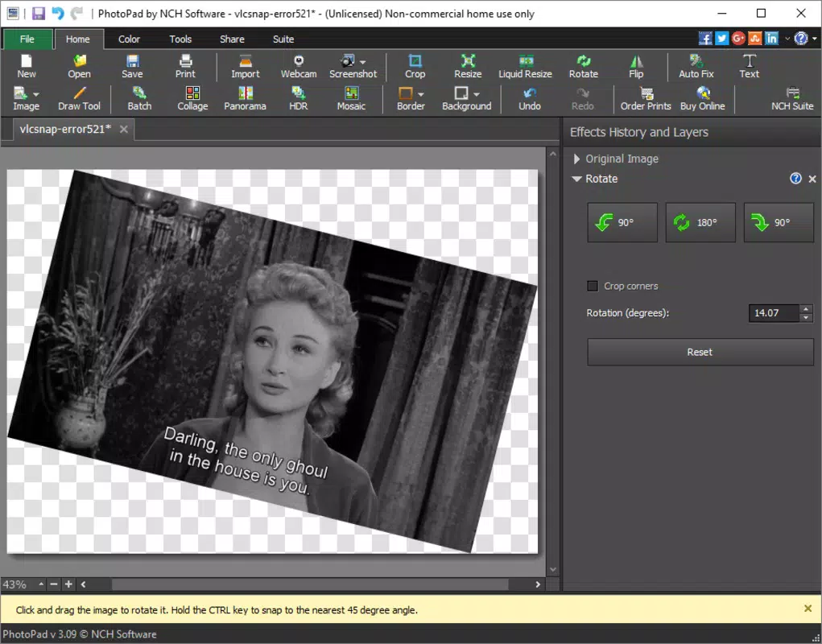This screenshot has height=644, width=822.
Task: Open the Border dropdown arrow
Action: pyautogui.click(x=420, y=95)
